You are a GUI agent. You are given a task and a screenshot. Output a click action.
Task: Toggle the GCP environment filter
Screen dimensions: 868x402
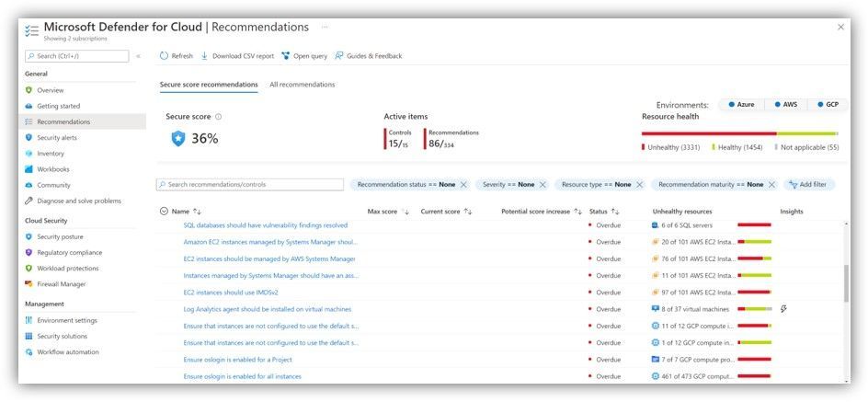click(828, 104)
